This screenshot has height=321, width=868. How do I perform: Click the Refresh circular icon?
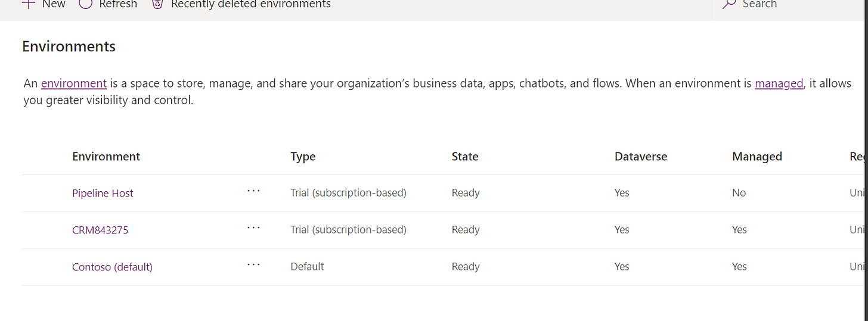[x=86, y=4]
